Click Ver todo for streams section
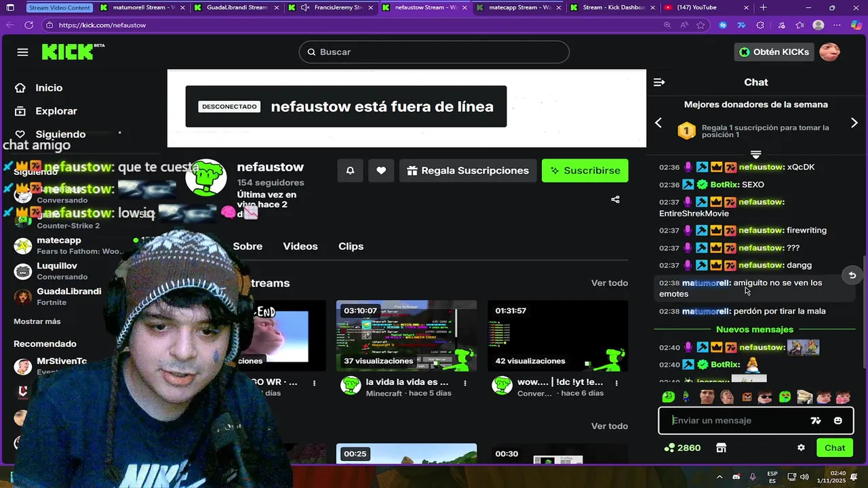 pyautogui.click(x=610, y=283)
